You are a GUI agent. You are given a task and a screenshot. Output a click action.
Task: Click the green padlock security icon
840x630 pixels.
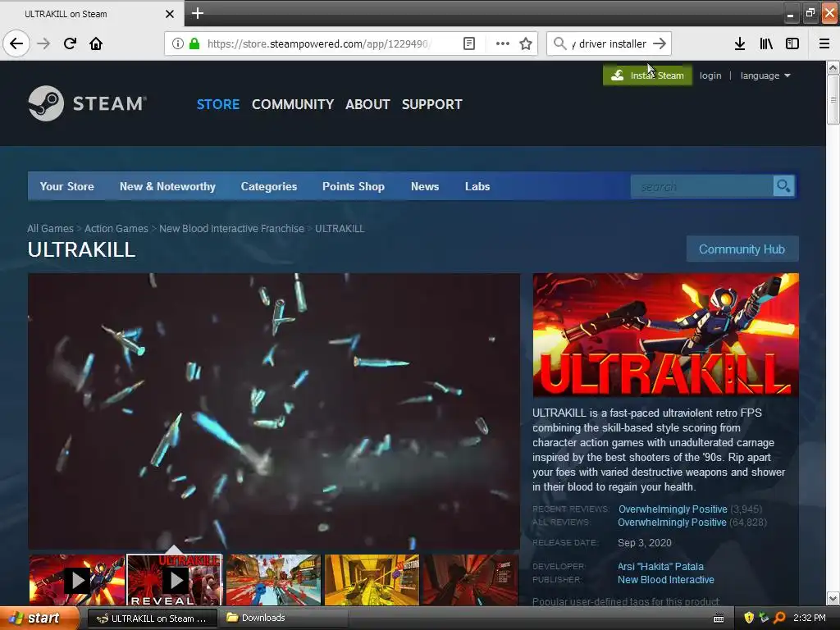(194, 43)
